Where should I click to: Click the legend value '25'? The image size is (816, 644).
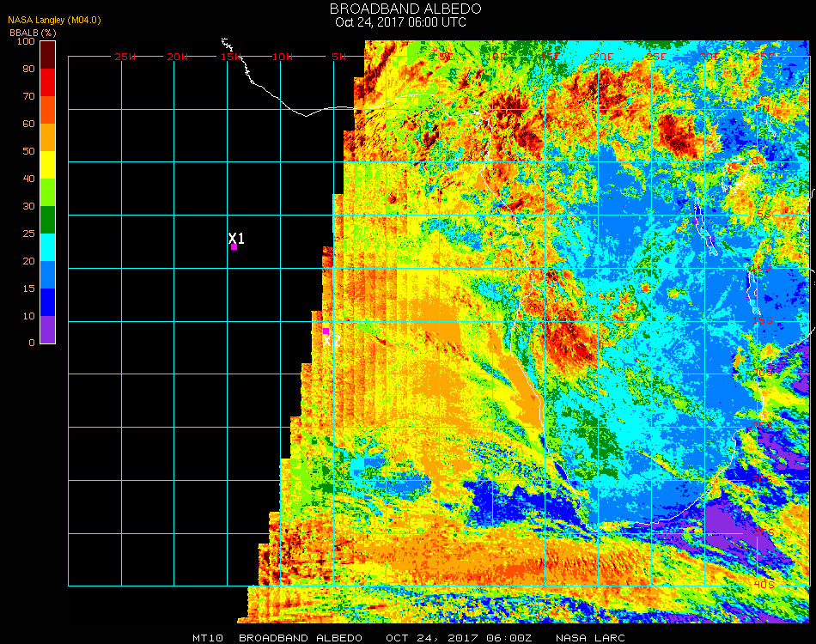pyautogui.click(x=28, y=234)
